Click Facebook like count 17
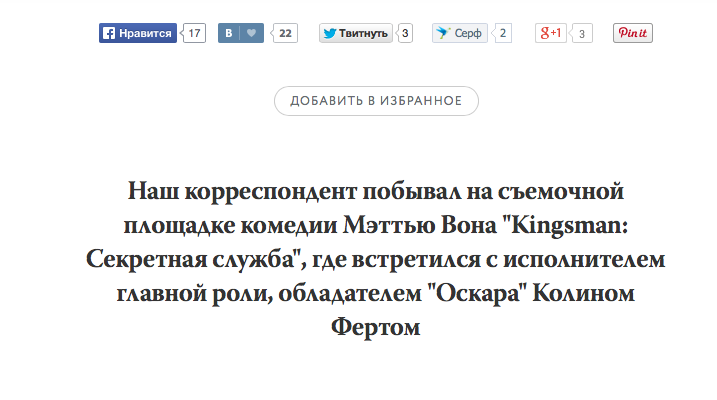717x400 pixels. 194,33
